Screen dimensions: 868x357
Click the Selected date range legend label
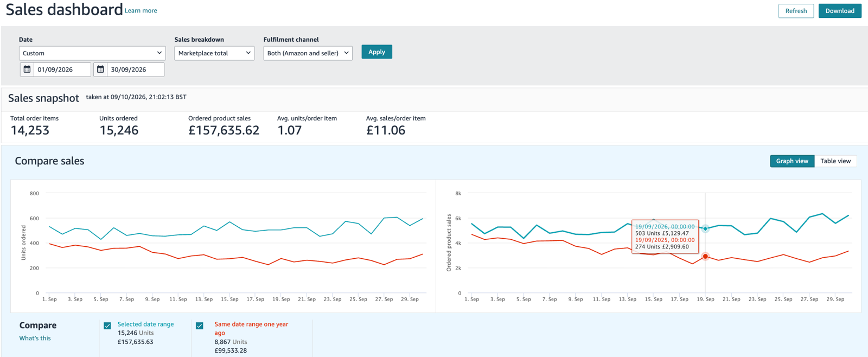click(x=145, y=324)
